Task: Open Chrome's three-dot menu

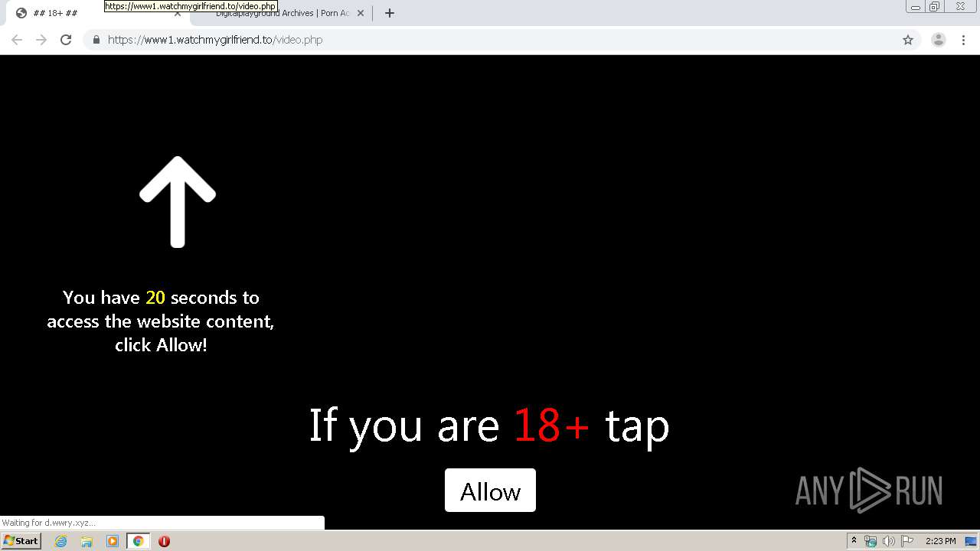Action: 963,40
